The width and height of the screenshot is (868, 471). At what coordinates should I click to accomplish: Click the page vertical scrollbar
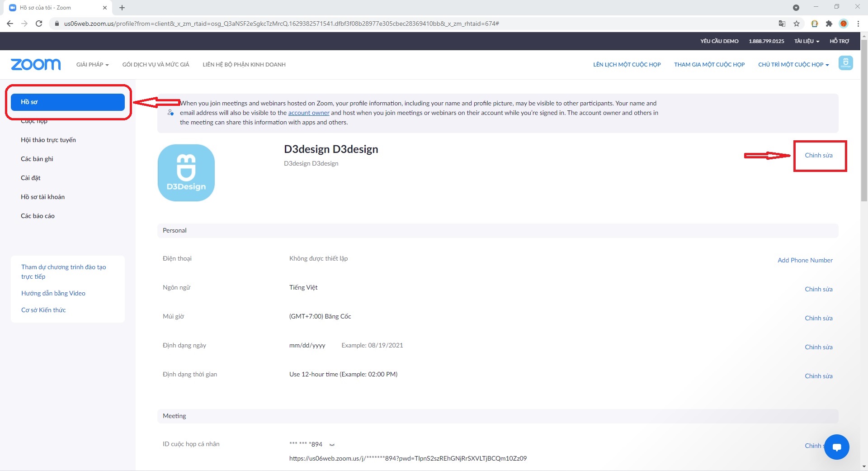coord(864,120)
